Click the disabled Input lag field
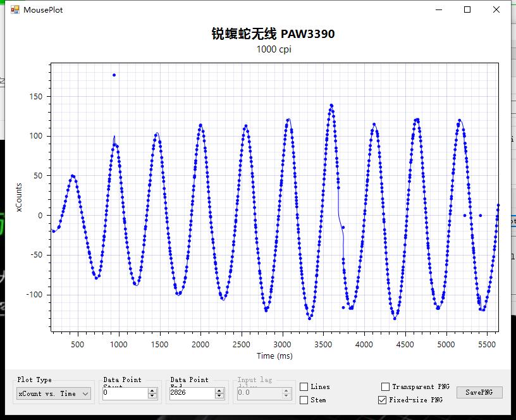Image resolution: width=516 pixels, height=420 pixels. click(259, 393)
